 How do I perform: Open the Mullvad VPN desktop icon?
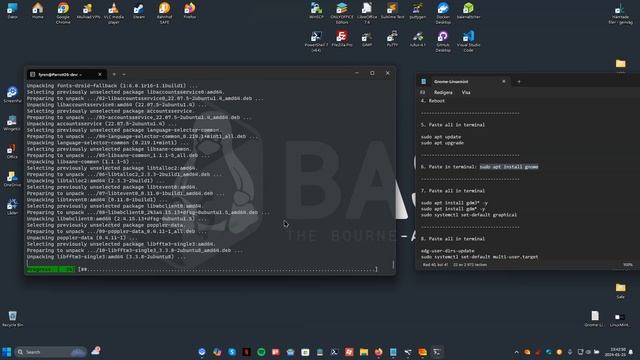pyautogui.click(x=88, y=11)
